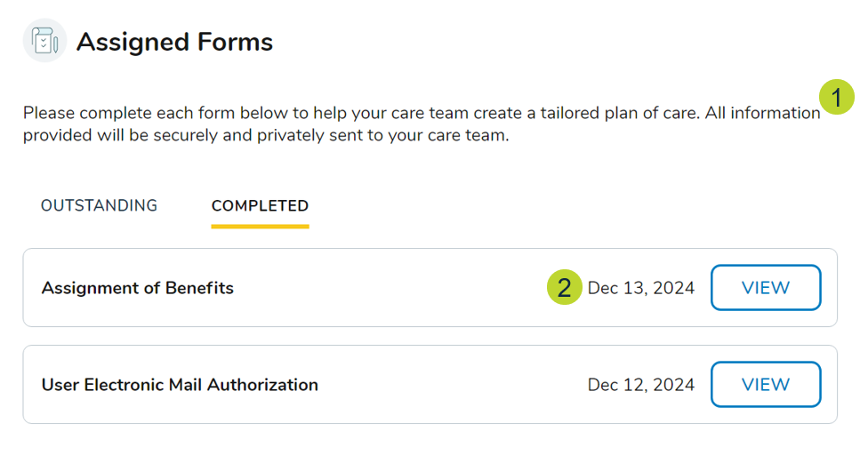Screen dimensions: 868x463
Task: Click the Assignment of Benefits form title
Action: pyautogui.click(x=137, y=288)
